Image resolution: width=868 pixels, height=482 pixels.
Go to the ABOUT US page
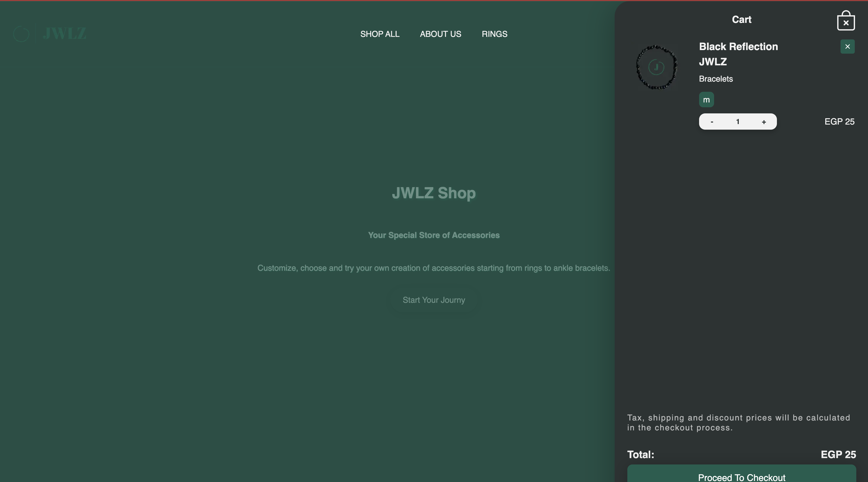[x=440, y=34]
